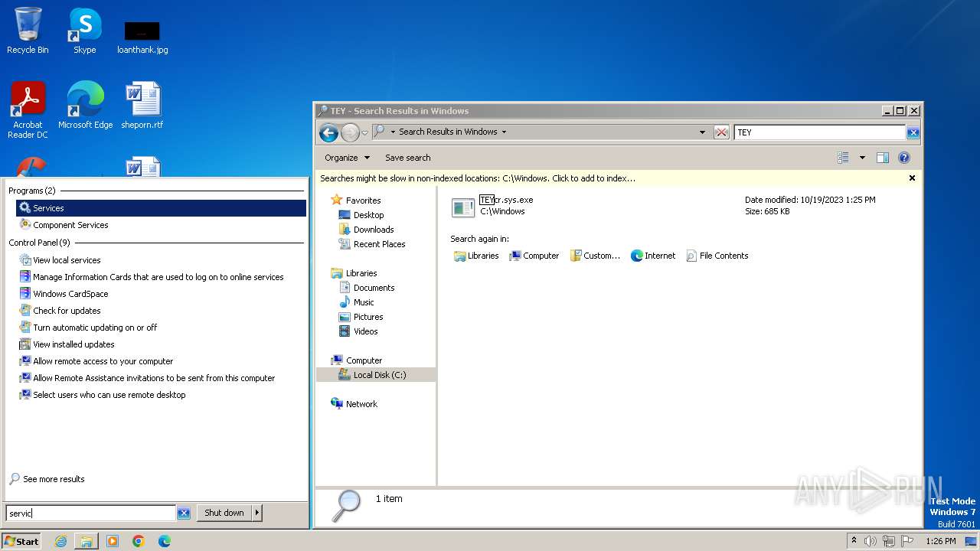
Task: Click Start menu search input field
Action: tap(90, 514)
